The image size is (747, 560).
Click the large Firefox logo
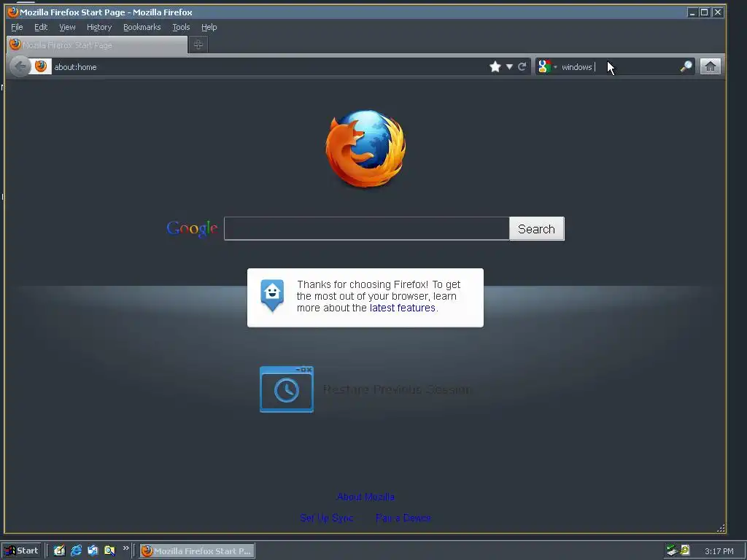(x=366, y=148)
